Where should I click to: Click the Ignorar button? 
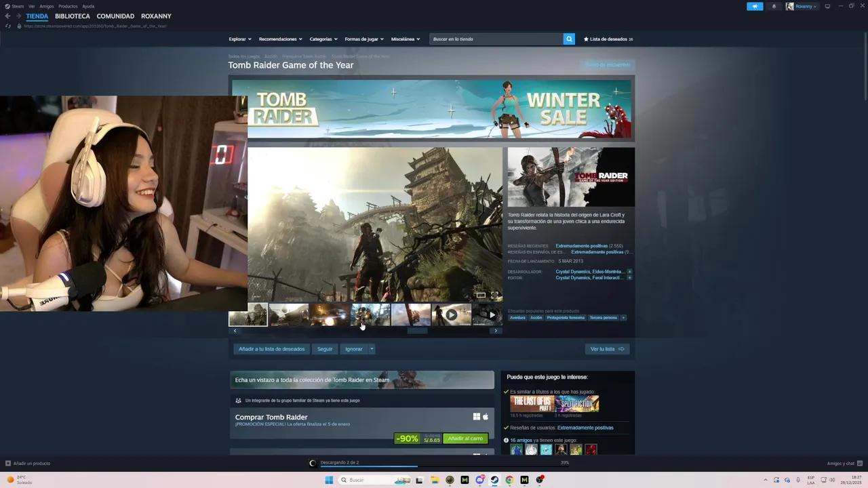tap(353, 349)
